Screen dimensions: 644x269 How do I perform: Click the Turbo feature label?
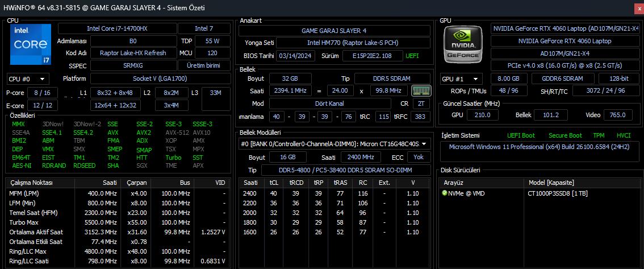[173, 158]
